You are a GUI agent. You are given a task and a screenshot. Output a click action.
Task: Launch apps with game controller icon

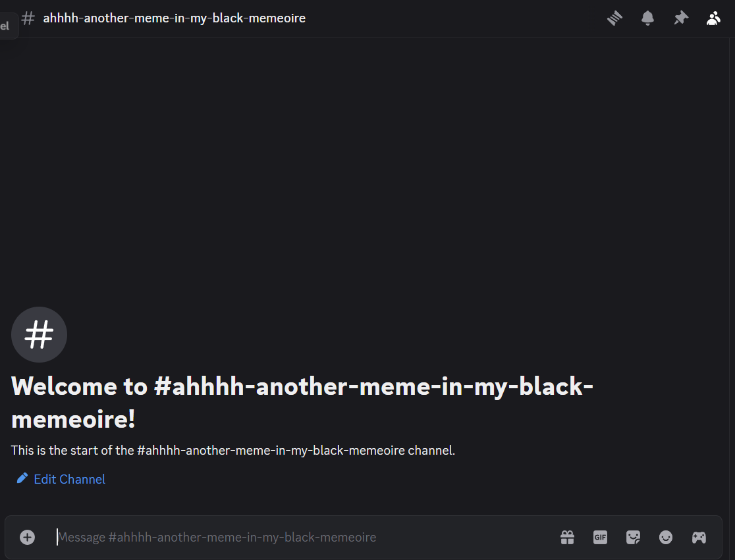pyautogui.click(x=699, y=537)
